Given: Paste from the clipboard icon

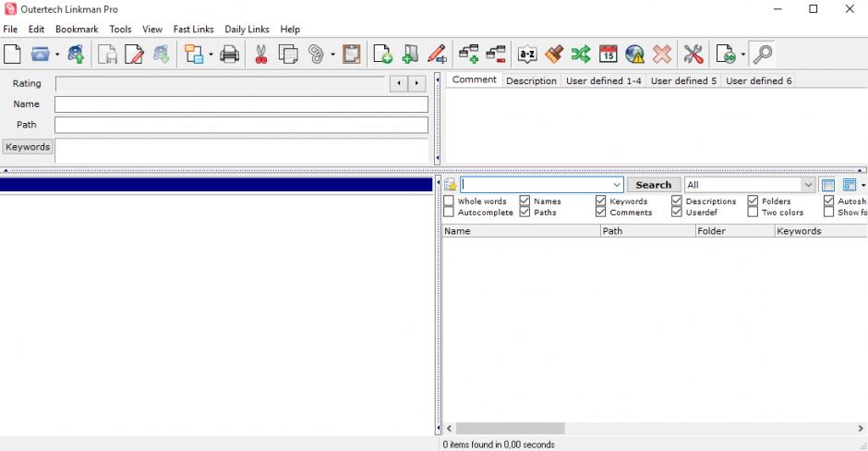Looking at the screenshot, I should pyautogui.click(x=352, y=55).
